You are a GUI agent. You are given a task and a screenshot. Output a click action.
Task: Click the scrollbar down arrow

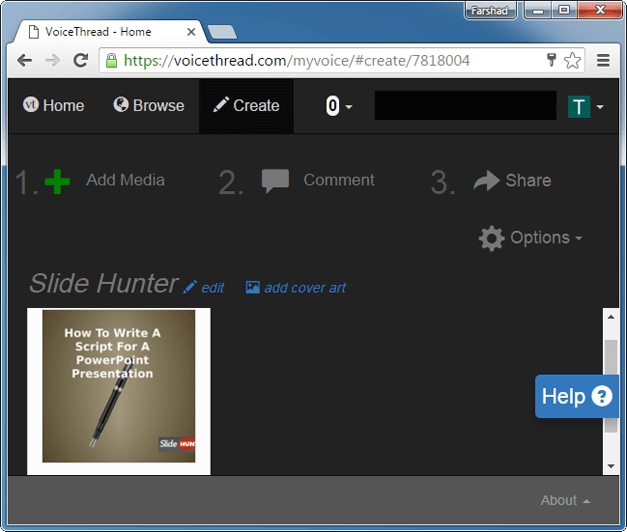pos(611,466)
